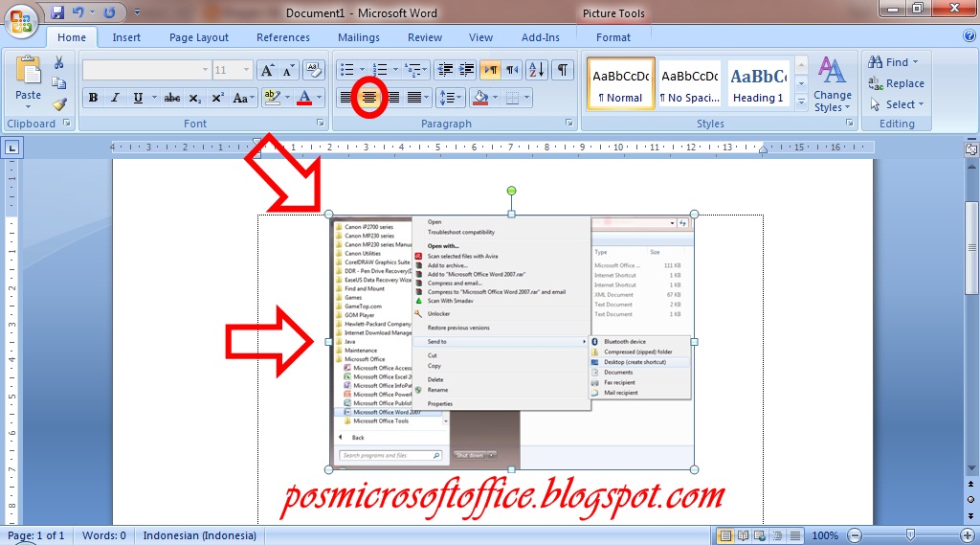Click the Paste clipboard icon
980x545 pixels.
28,70
